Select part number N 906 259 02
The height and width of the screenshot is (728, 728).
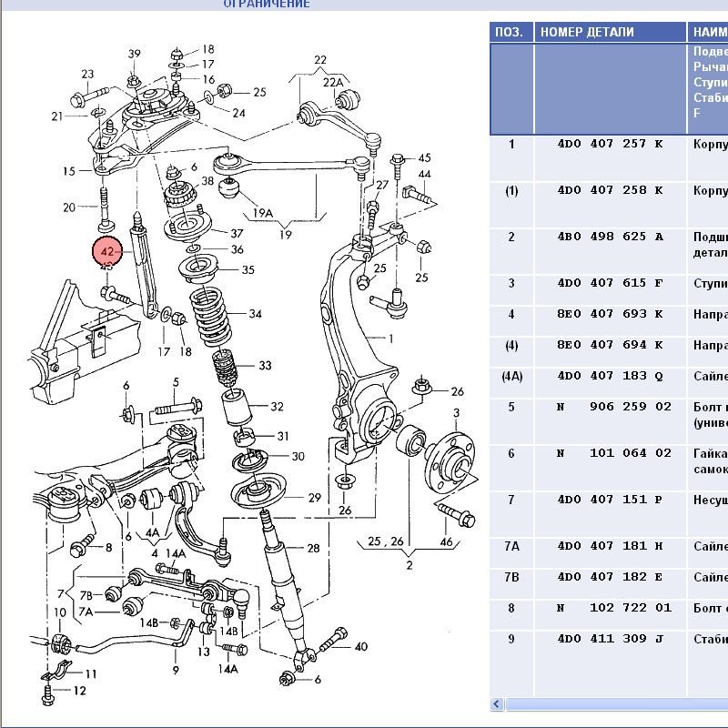[613, 407]
